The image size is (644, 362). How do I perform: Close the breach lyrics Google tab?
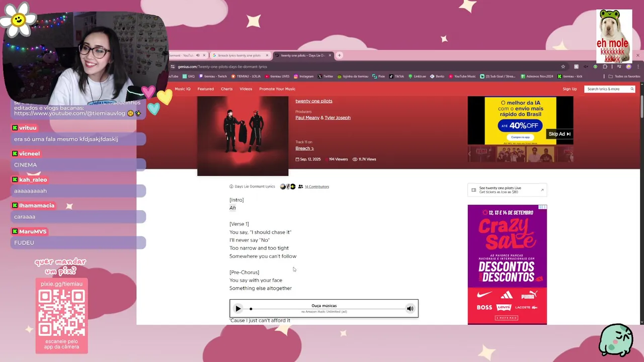coord(267,55)
